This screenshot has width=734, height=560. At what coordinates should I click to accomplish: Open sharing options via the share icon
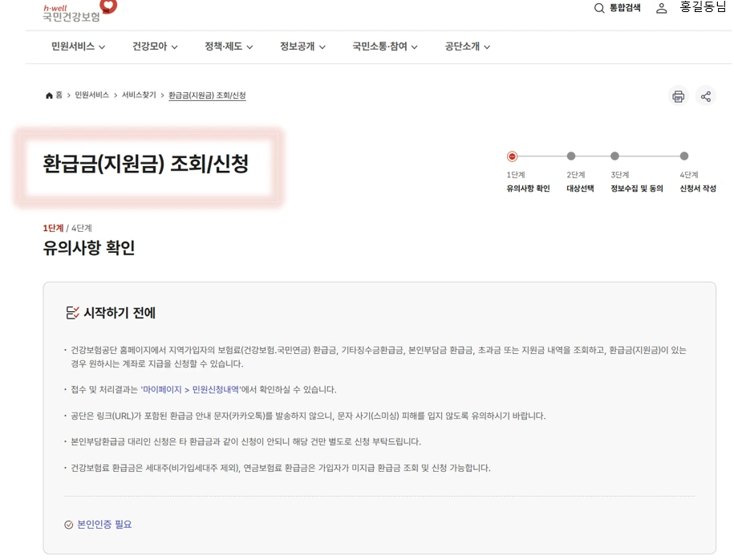click(706, 95)
